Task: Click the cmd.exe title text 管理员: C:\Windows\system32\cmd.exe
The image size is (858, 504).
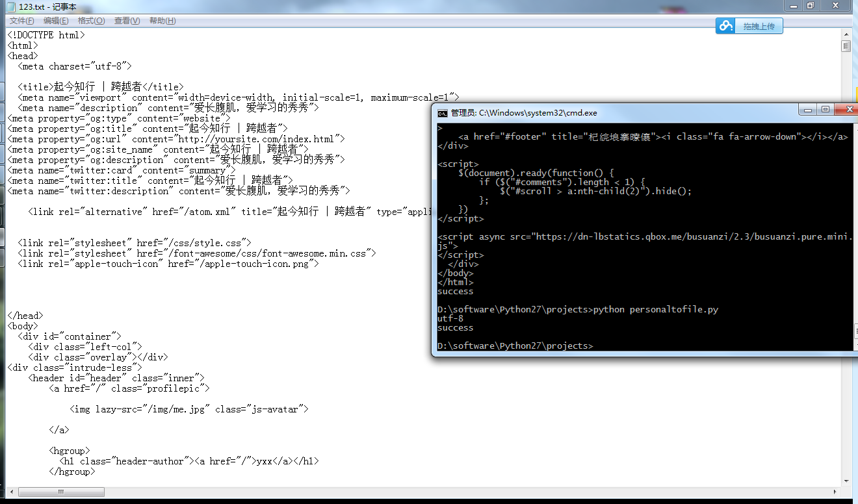Action: (524, 112)
